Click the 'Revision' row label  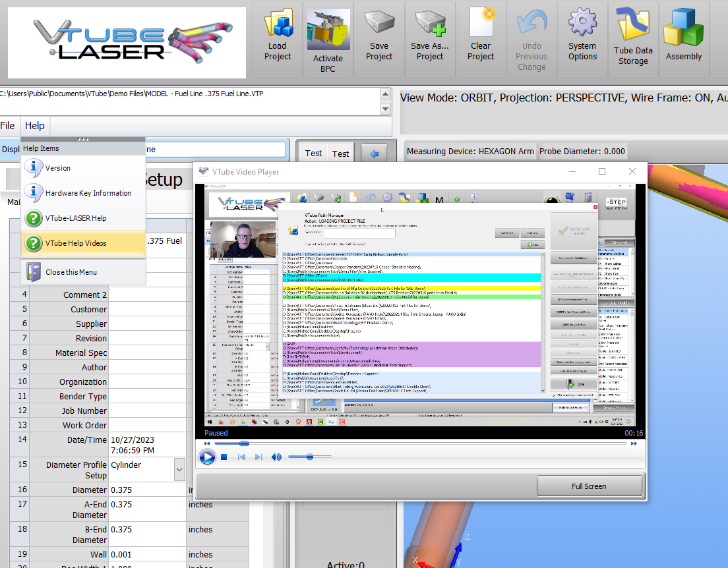(x=92, y=338)
